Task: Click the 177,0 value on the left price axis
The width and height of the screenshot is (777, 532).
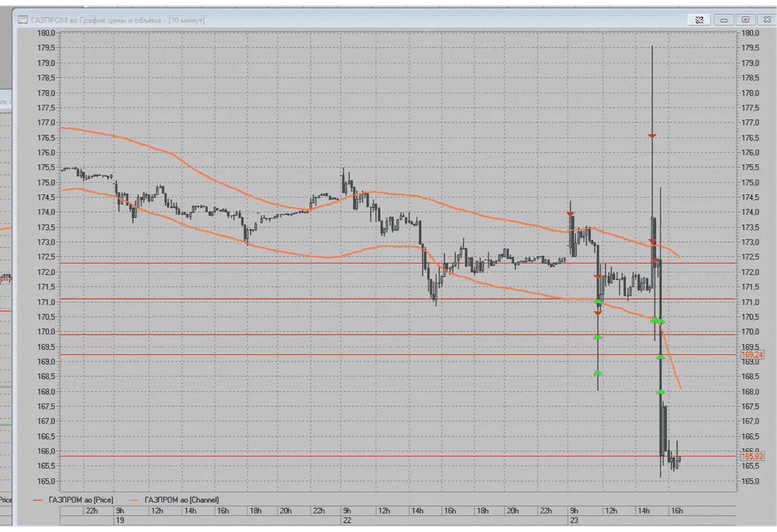Action: coord(46,123)
